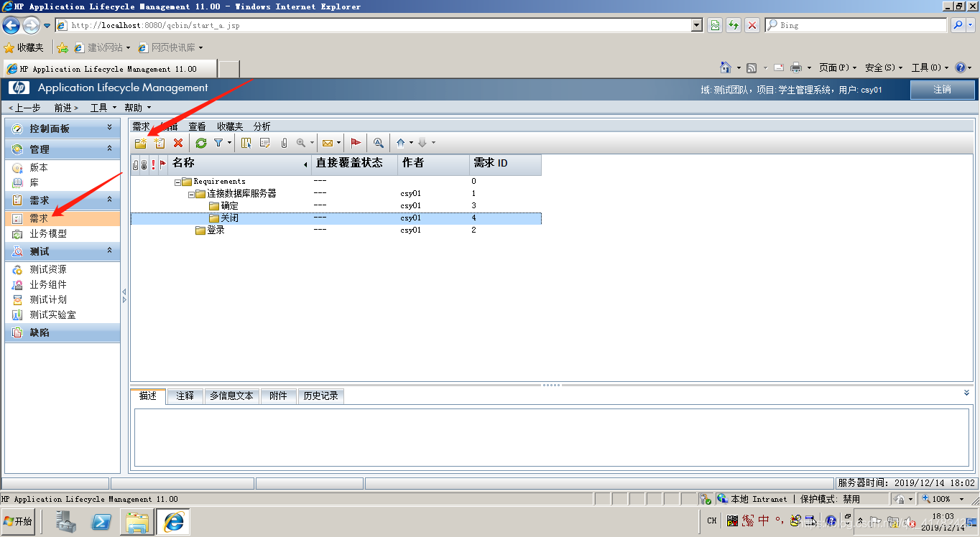Open the Windows Explorer taskbar icon
980x537 pixels.
coord(137,522)
